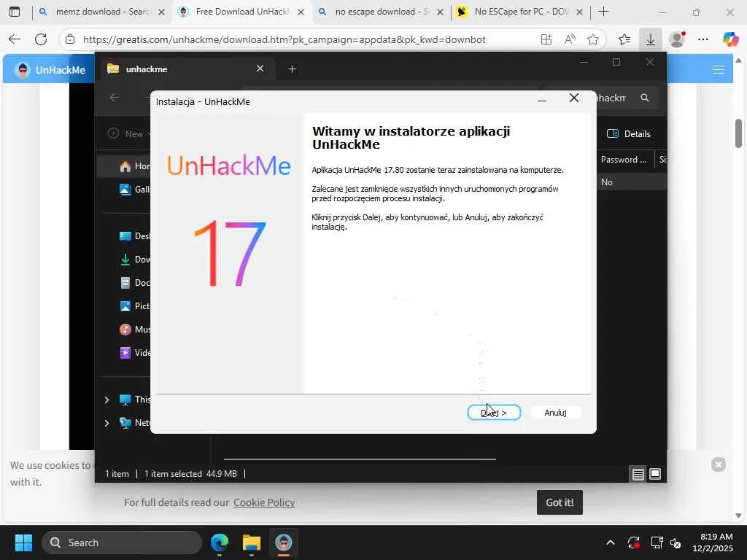Screen dimensions: 747x560
Task: Click UnHackMe installer taskbar icon
Action: tap(284, 542)
